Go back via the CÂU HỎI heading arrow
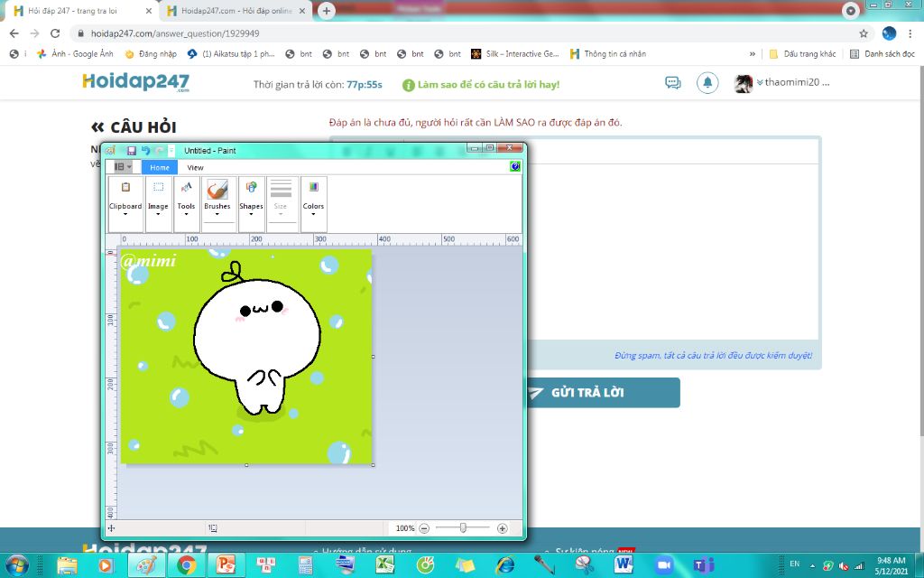 click(97, 126)
